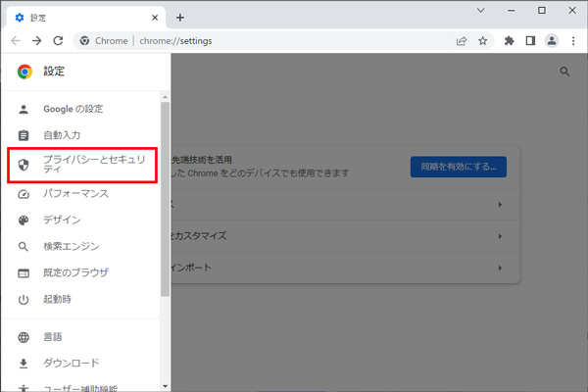Click the globe icon for 言語

[24, 337]
